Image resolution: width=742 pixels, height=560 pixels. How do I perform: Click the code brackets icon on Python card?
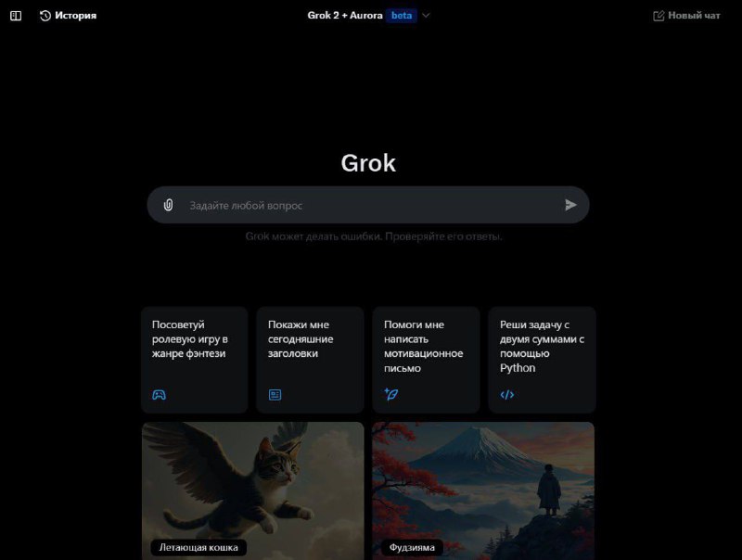[x=506, y=394]
